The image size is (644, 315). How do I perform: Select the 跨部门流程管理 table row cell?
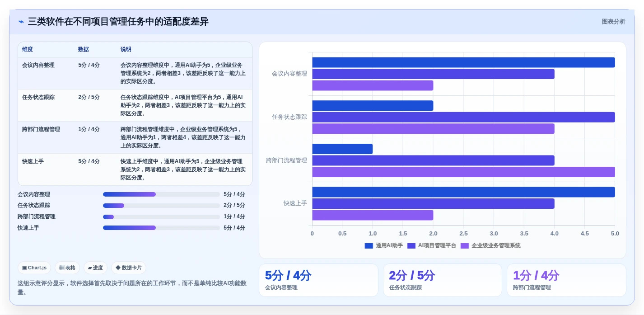pos(41,129)
